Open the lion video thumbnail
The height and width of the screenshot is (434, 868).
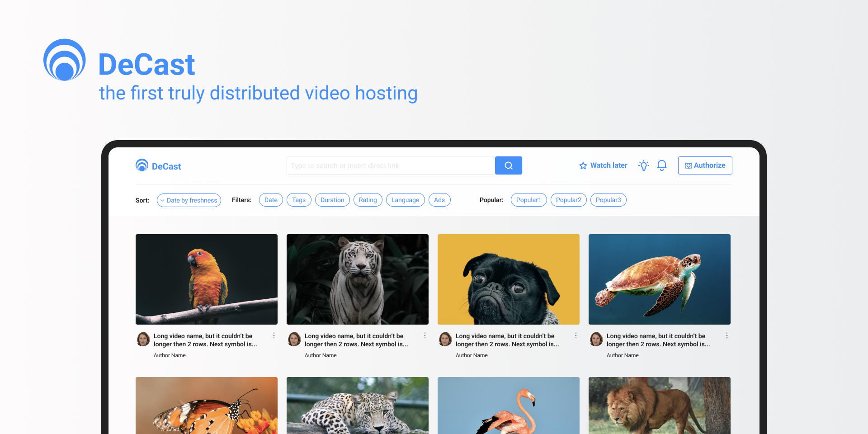point(660,406)
